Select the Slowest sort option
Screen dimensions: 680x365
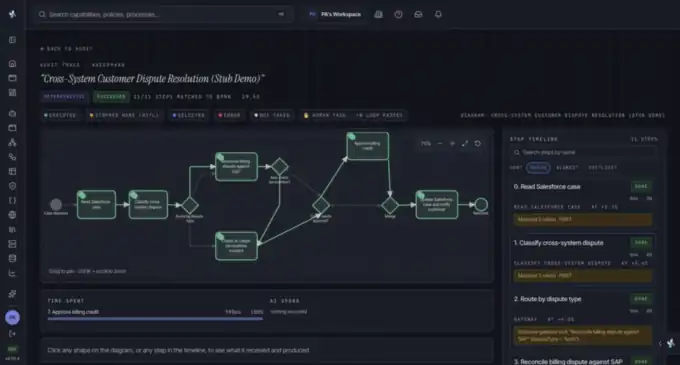[x=567, y=168]
